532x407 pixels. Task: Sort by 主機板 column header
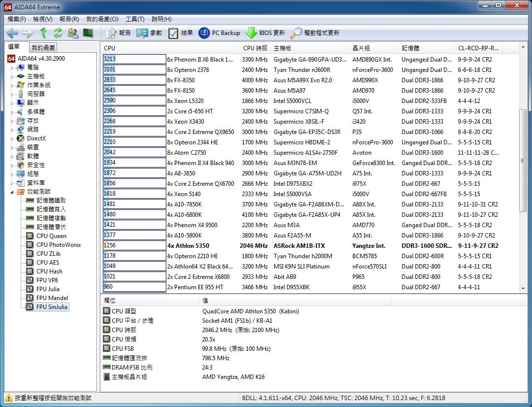pyautogui.click(x=310, y=48)
